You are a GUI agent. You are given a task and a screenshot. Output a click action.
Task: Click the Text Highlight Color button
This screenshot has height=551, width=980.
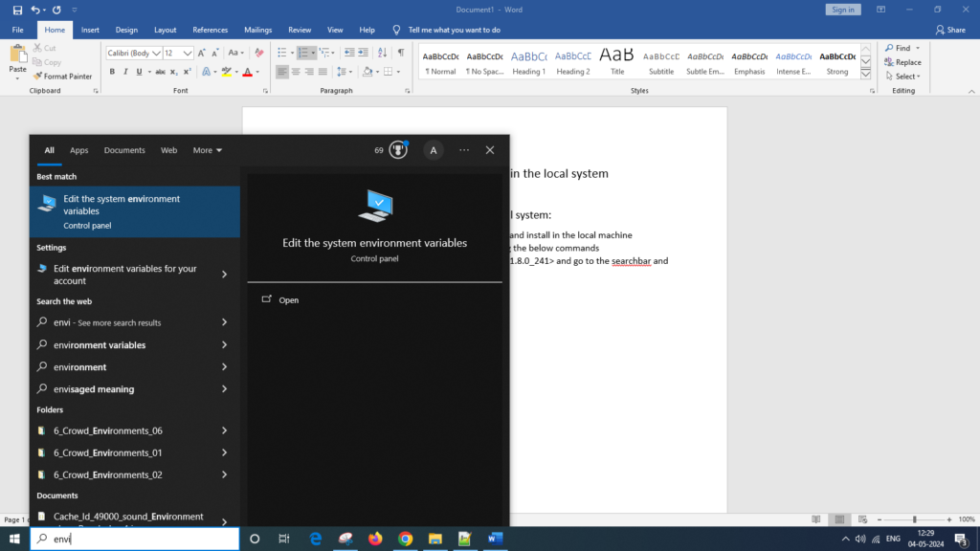coord(227,72)
